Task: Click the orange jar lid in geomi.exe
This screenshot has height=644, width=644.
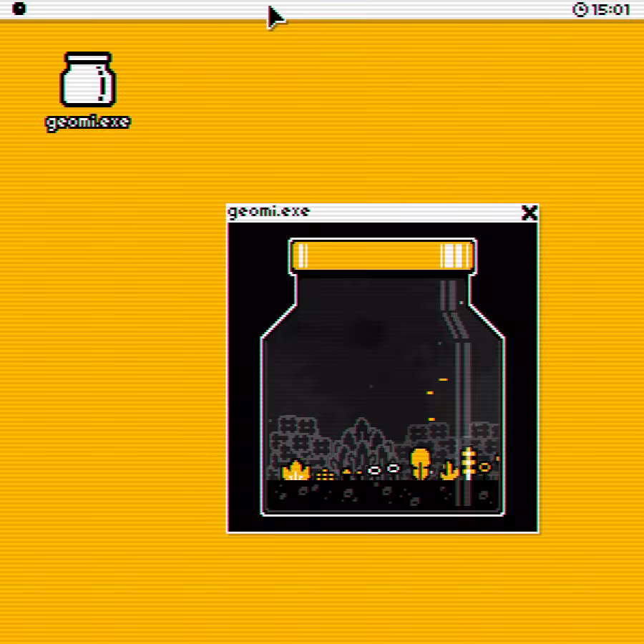Action: (382, 255)
